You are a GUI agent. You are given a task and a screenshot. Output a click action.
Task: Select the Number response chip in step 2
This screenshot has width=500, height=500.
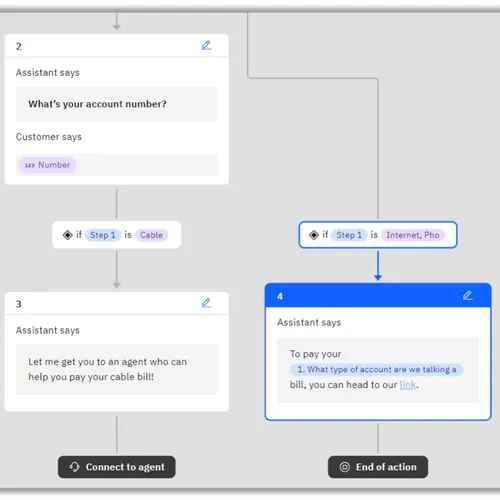48,165
